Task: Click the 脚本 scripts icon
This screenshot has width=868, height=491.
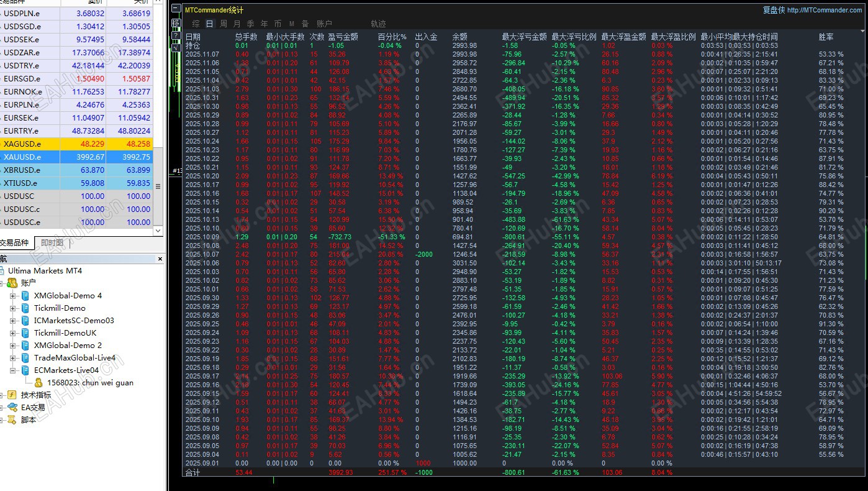Action: pyautogui.click(x=12, y=420)
